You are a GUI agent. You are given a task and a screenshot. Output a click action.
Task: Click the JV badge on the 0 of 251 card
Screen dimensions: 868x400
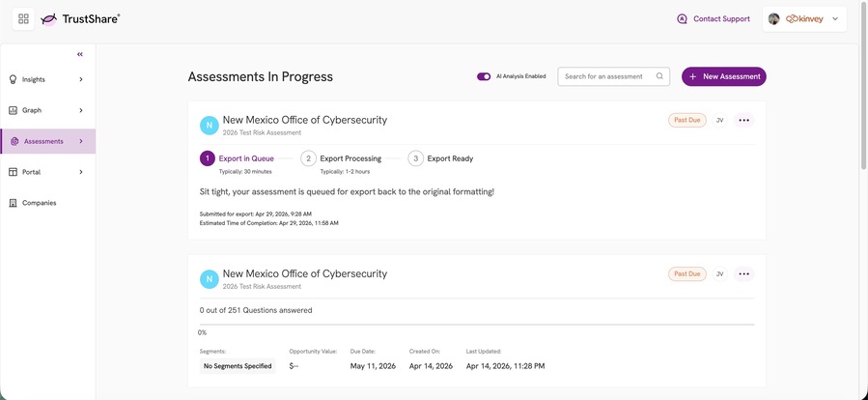[719, 273]
